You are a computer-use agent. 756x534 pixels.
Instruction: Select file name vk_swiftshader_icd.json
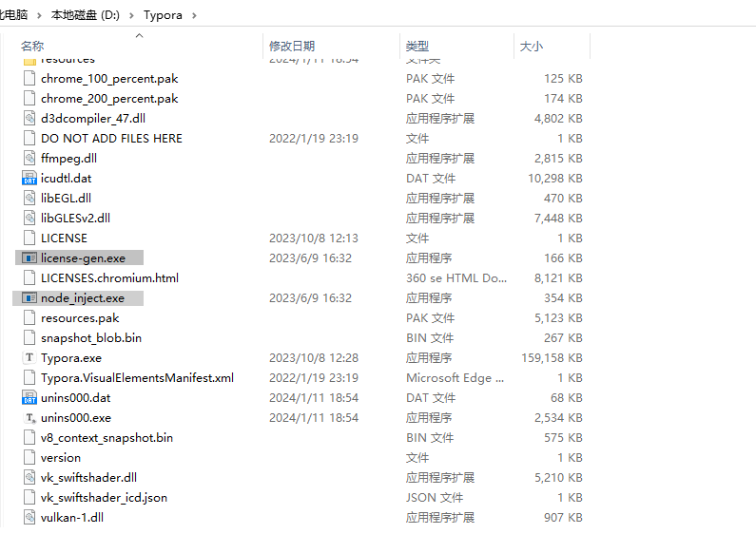[104, 497]
